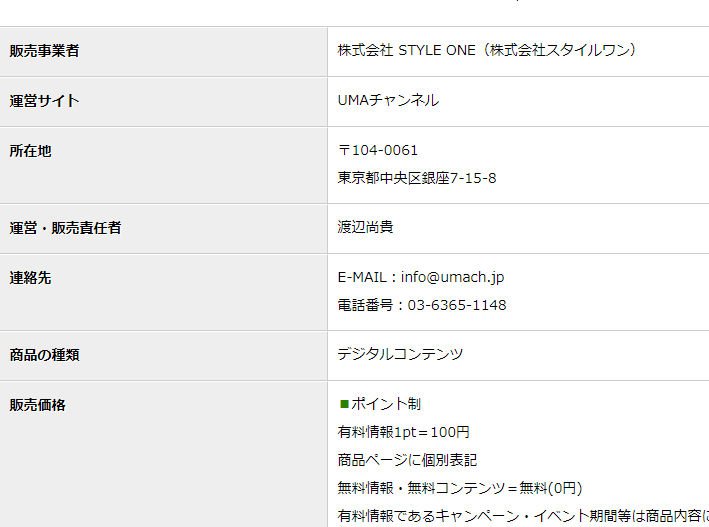Select the company name 株式会社 STYLE ONE text
This screenshot has height=527, width=709.
point(406,50)
